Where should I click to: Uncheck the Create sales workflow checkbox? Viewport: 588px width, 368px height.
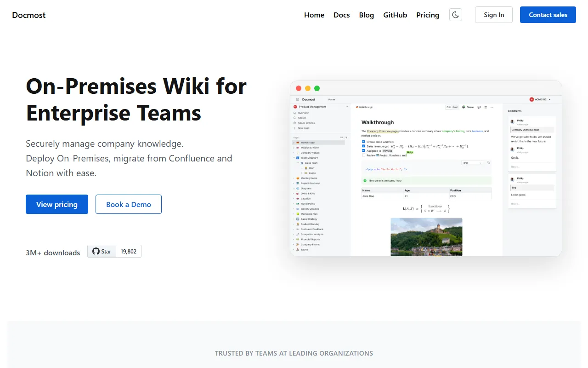pos(363,142)
